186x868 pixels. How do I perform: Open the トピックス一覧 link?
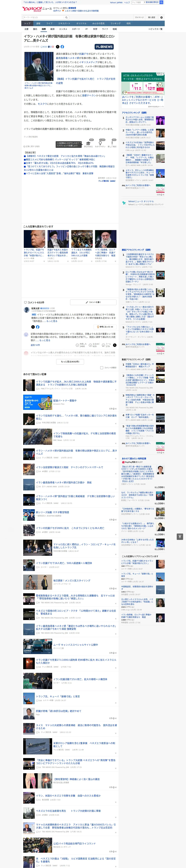tap(155, 29)
